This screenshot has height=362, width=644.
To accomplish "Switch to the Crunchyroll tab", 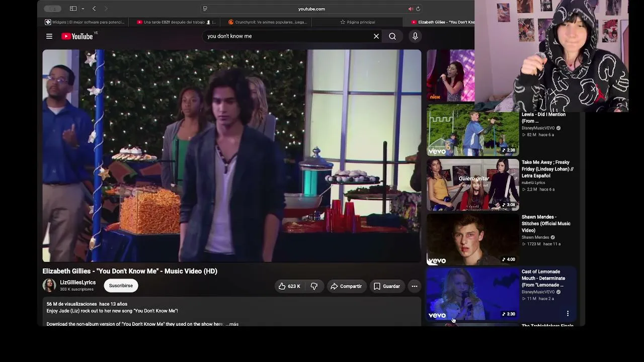I will (x=267, y=22).
